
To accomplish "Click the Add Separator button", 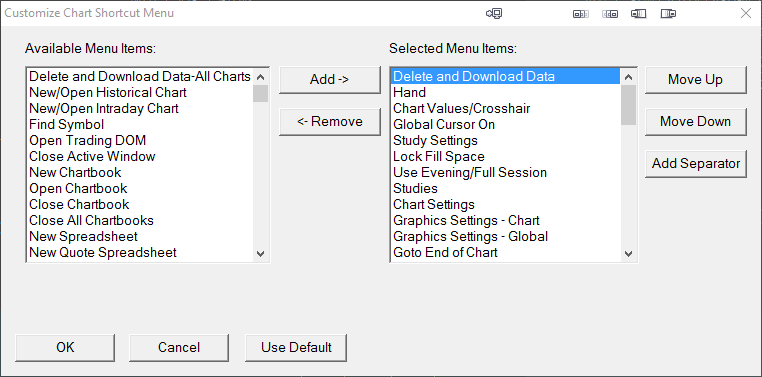I will (x=695, y=164).
